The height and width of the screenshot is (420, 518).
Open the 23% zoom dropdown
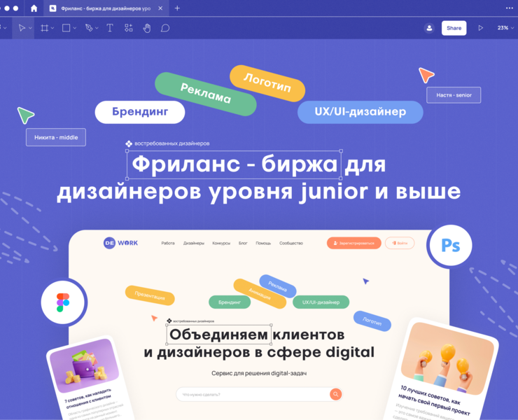click(505, 28)
